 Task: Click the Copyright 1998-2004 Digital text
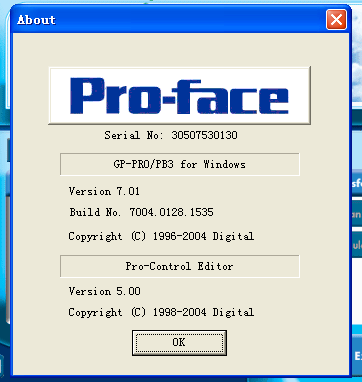point(161,313)
